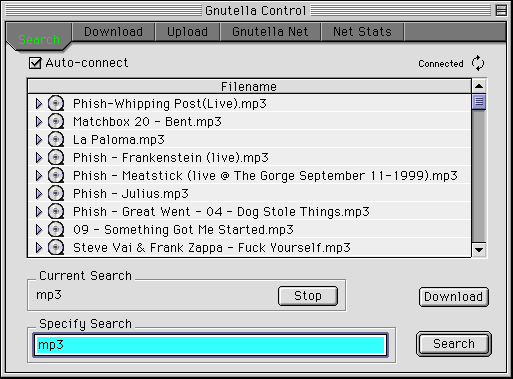Click the results list scrollbar thumb
Viewport: 513px width, 379px height.
(479, 102)
